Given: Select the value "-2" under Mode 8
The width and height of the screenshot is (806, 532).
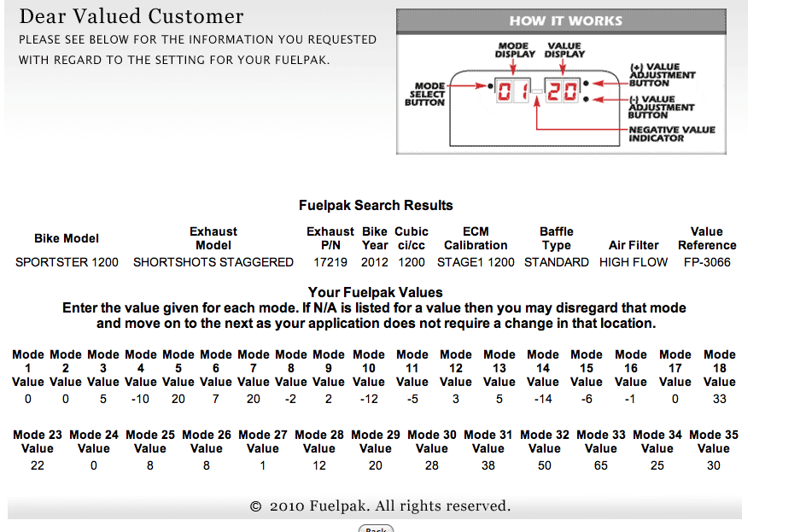Looking at the screenshot, I should point(290,399).
